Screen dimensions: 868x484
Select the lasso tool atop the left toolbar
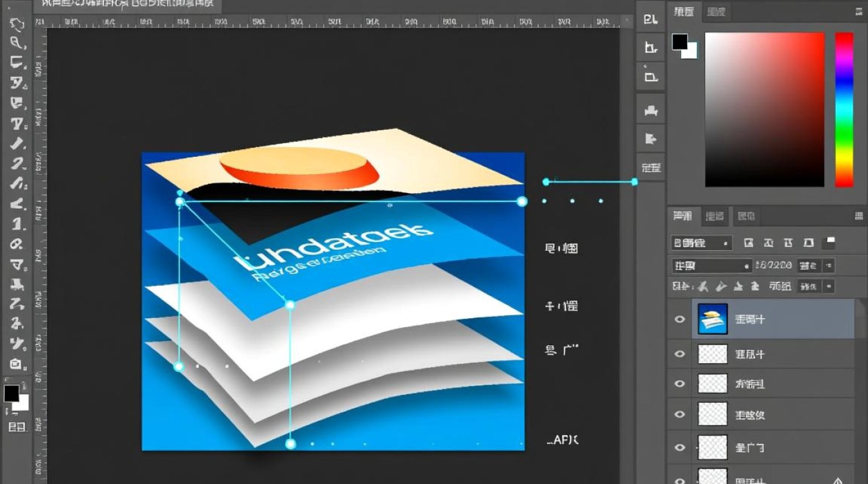click(17, 25)
